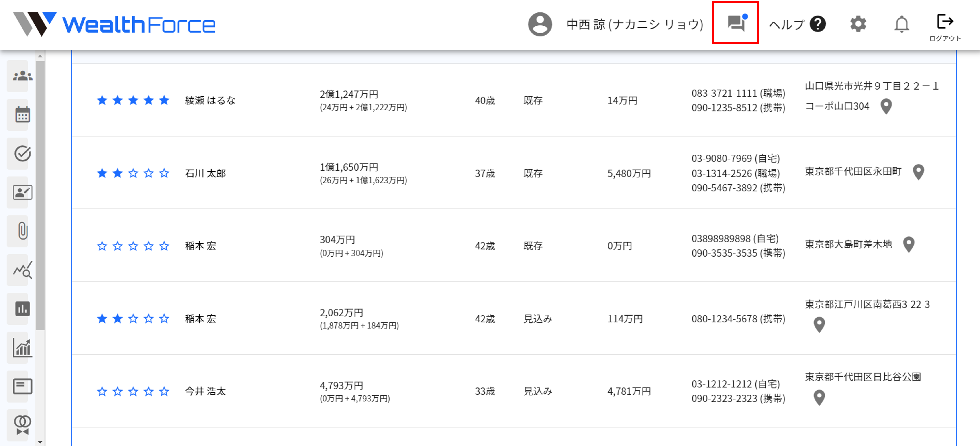Open the notifications bell
980x446 pixels.
coord(901,24)
